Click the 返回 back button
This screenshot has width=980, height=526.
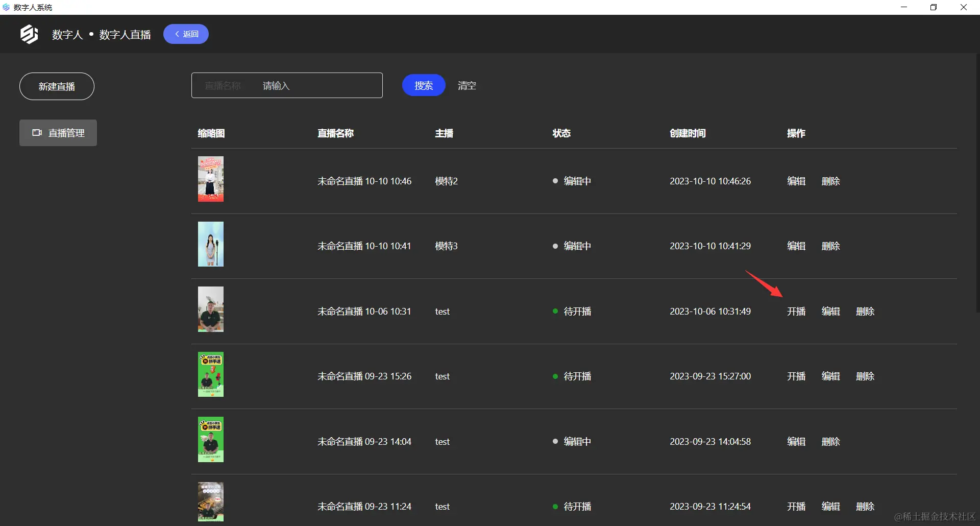[x=186, y=34]
